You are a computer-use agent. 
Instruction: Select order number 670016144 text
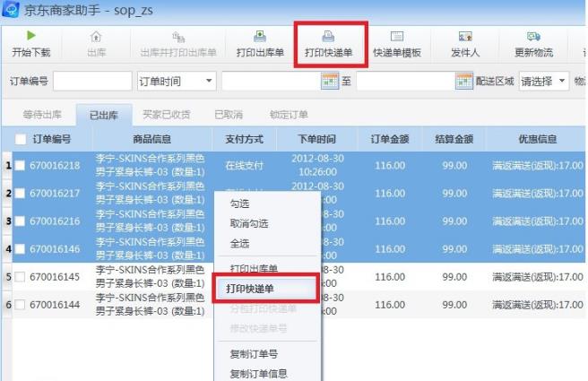(x=55, y=305)
